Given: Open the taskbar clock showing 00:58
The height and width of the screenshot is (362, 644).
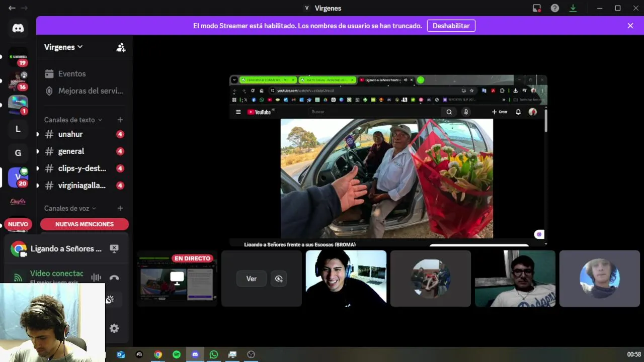Looking at the screenshot, I should tap(634, 354).
